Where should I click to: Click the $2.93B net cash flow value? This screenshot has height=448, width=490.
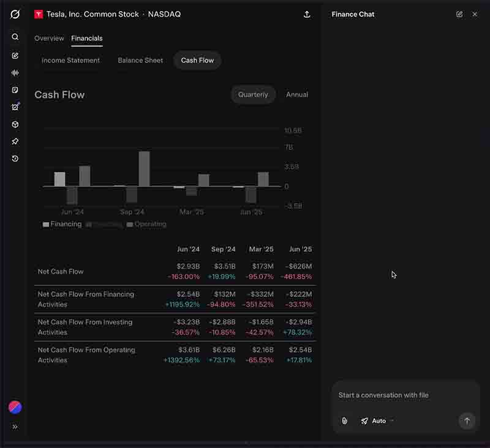[x=188, y=266]
